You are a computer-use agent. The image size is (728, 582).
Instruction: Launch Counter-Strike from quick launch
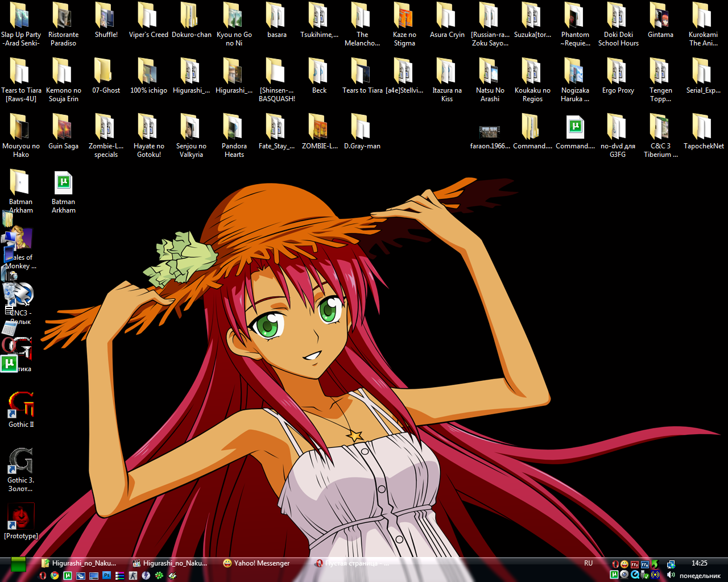pyautogui.click(x=133, y=575)
